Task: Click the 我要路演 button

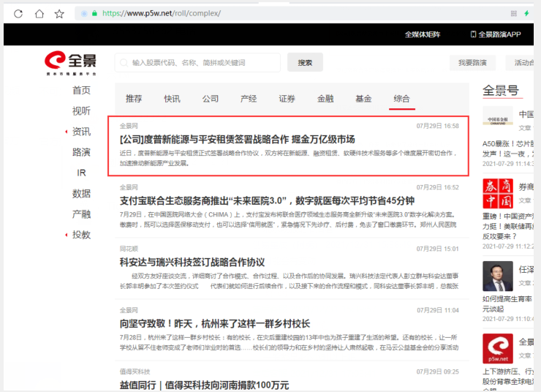Action: [x=472, y=63]
